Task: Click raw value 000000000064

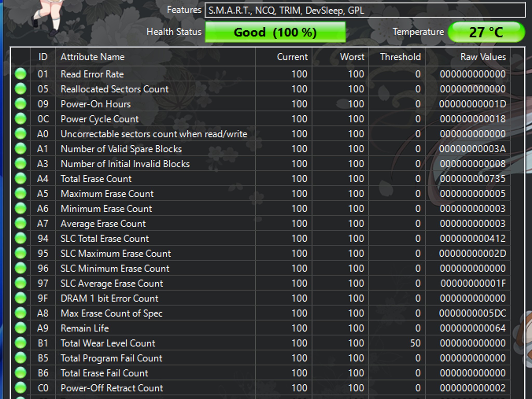Action: (x=473, y=328)
